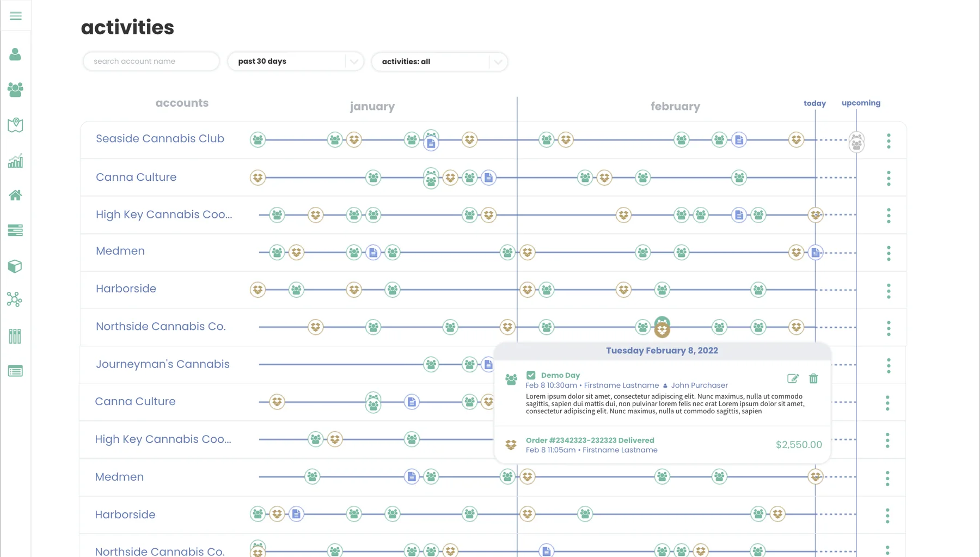Open the single user profile sidebar icon
980x557 pixels.
15,54
